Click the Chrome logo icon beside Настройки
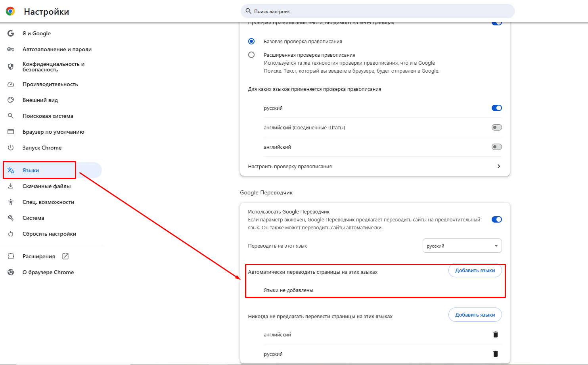 click(10, 12)
